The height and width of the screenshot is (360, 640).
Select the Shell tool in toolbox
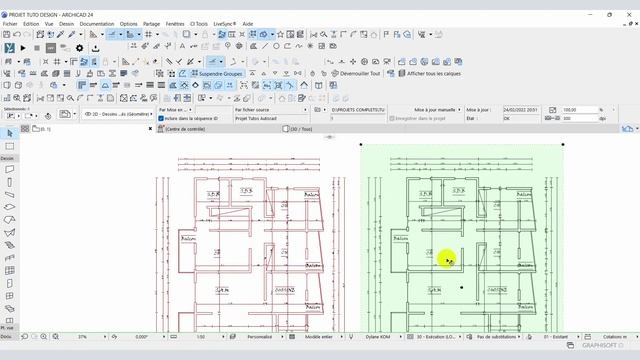[x=10, y=233]
